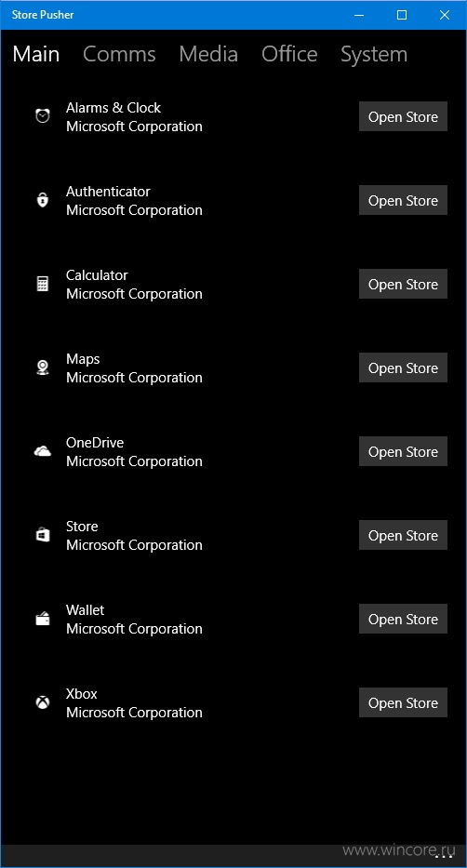Open Store page for Xbox

pos(403,703)
